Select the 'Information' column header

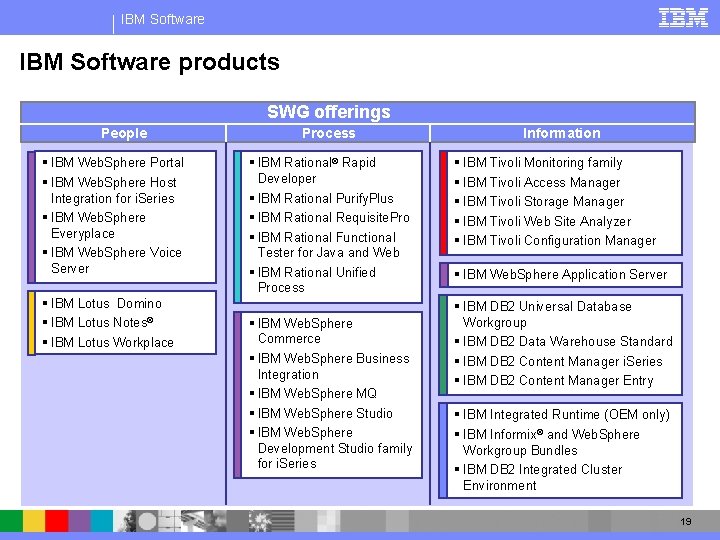tap(562, 133)
